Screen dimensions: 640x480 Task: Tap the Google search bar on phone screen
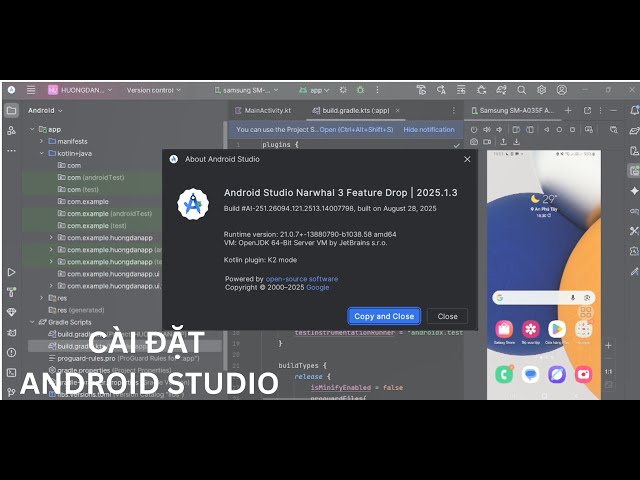point(543,298)
